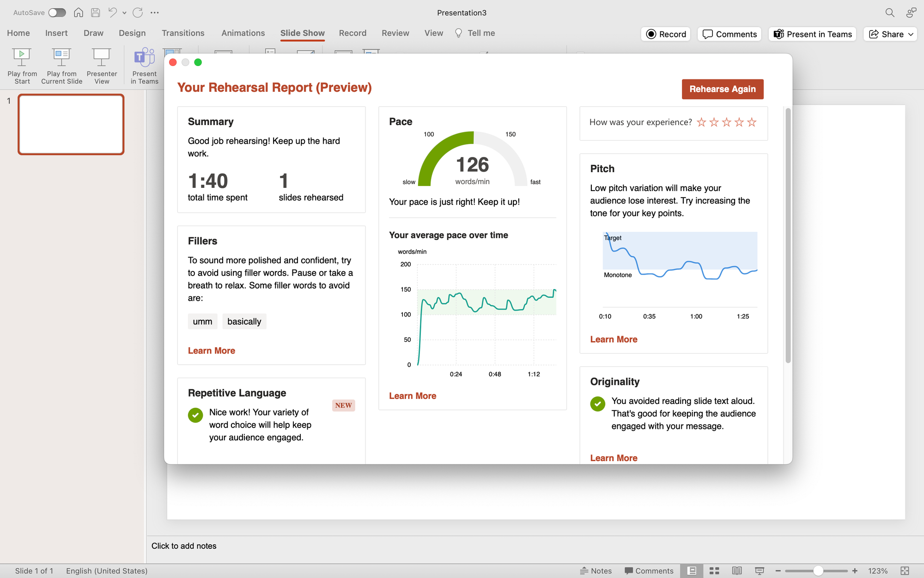The height and width of the screenshot is (578, 924).
Task: Open the Animations tab
Action: [243, 33]
